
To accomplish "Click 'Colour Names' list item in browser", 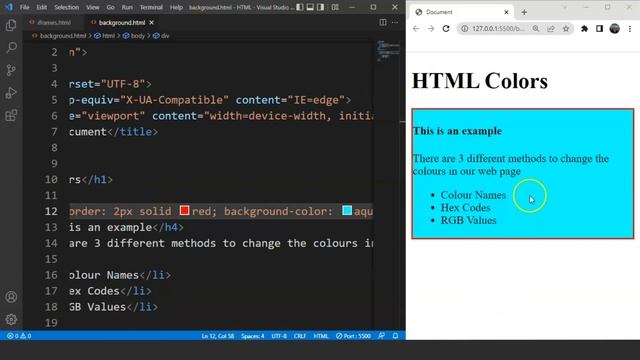I will 473,195.
